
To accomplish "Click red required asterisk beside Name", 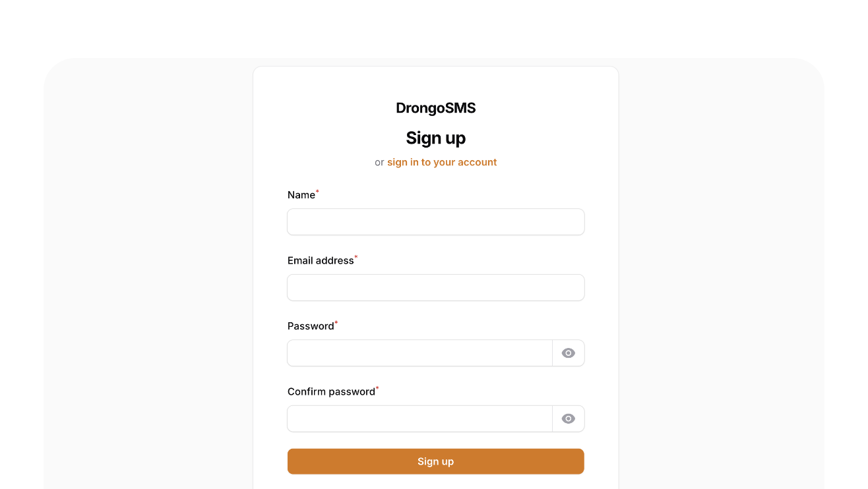I will pos(317,192).
